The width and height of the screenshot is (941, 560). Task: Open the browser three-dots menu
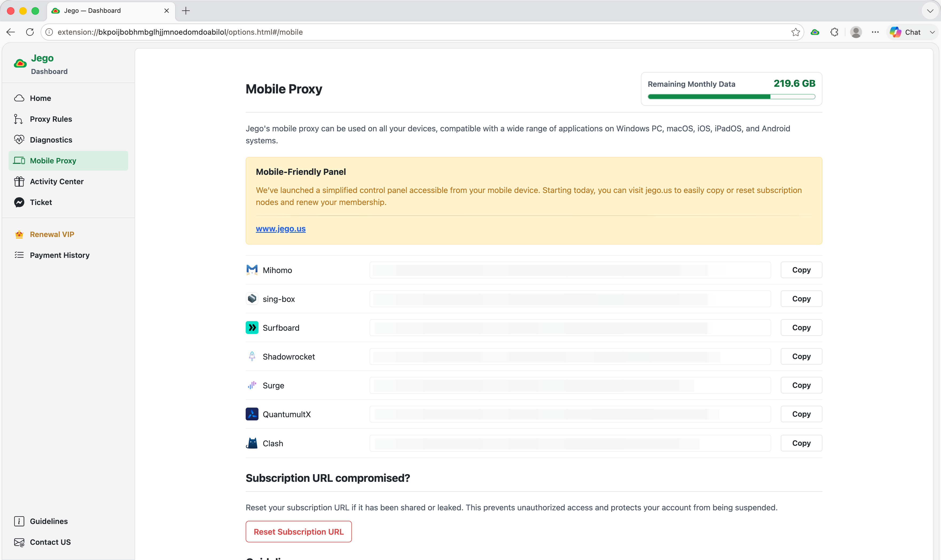(x=875, y=32)
